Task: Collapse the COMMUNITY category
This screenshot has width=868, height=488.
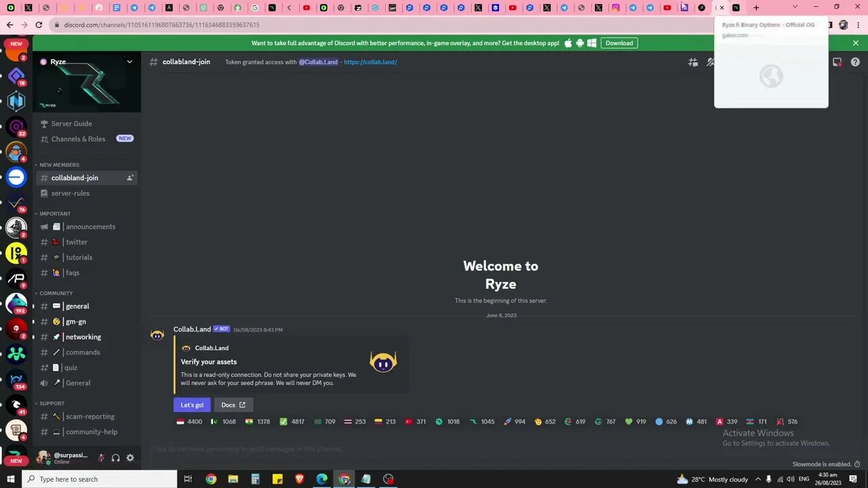Action: coord(56,293)
